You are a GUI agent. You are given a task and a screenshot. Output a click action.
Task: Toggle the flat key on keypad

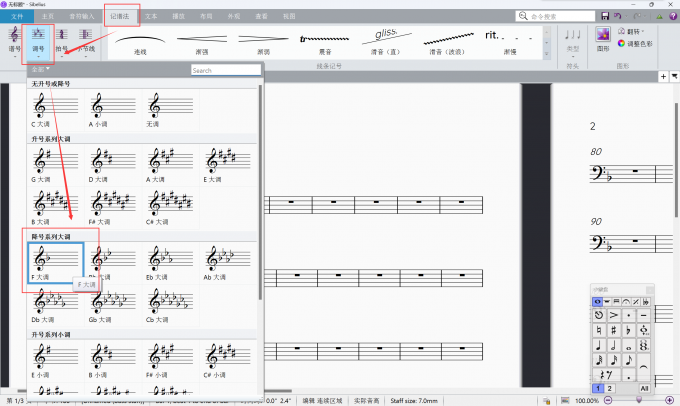[628, 331]
